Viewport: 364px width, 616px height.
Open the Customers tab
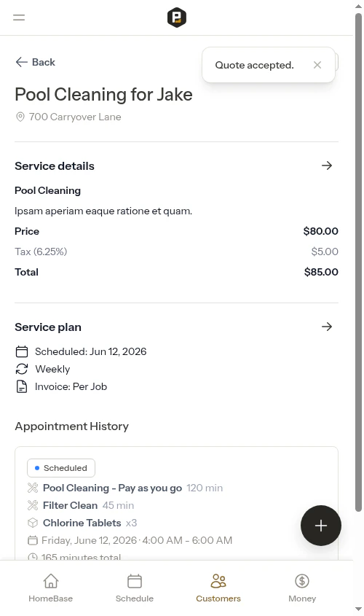click(x=218, y=588)
